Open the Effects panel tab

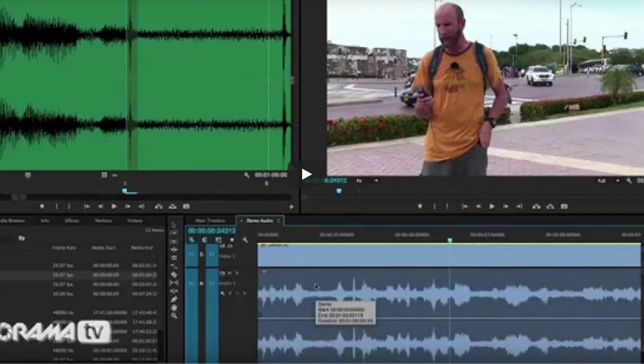tap(71, 221)
